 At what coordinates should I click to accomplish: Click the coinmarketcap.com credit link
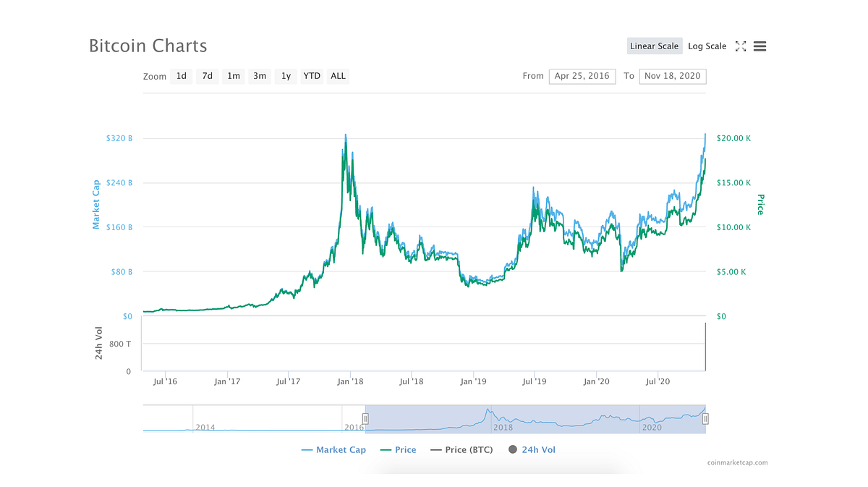pyautogui.click(x=738, y=462)
